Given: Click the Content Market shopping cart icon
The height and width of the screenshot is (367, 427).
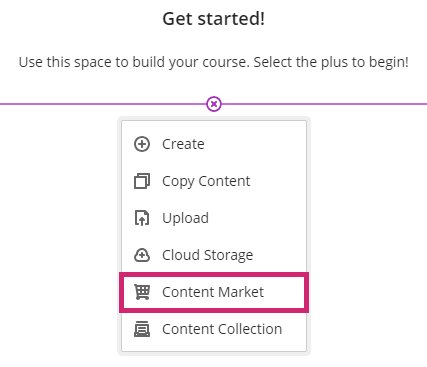Looking at the screenshot, I should [142, 292].
